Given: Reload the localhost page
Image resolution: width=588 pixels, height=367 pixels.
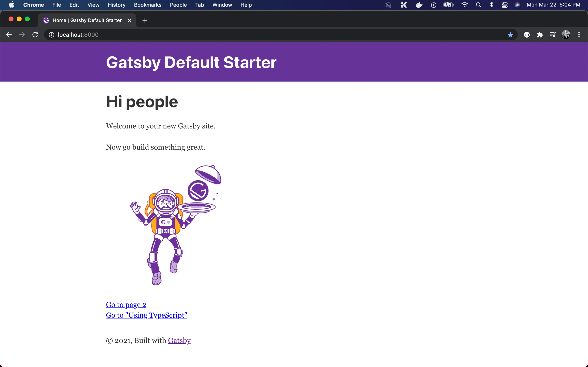Looking at the screenshot, I should [x=35, y=35].
